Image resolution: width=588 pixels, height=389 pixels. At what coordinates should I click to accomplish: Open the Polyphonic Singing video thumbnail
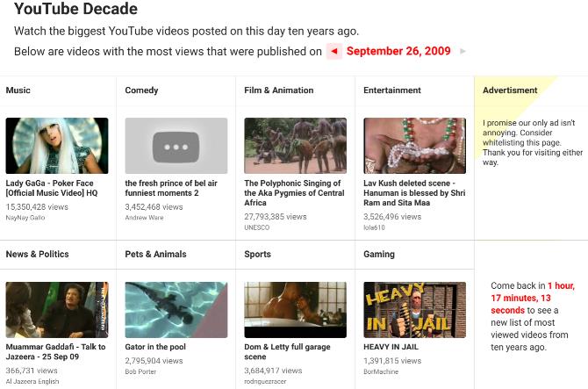tap(296, 146)
